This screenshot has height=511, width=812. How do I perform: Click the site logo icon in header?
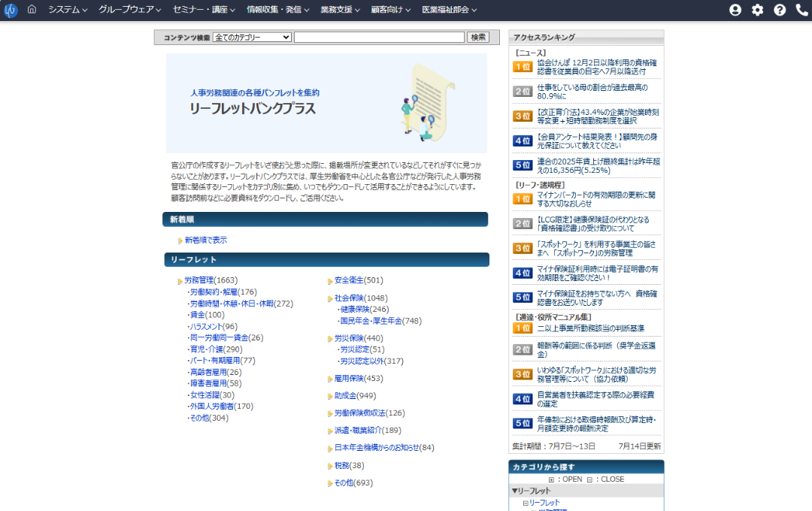click(x=11, y=10)
